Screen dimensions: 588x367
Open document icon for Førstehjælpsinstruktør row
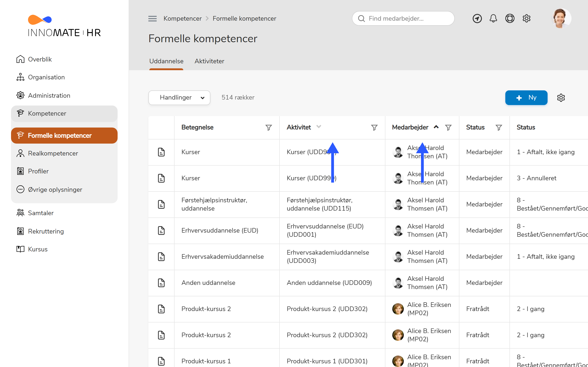[x=161, y=204]
